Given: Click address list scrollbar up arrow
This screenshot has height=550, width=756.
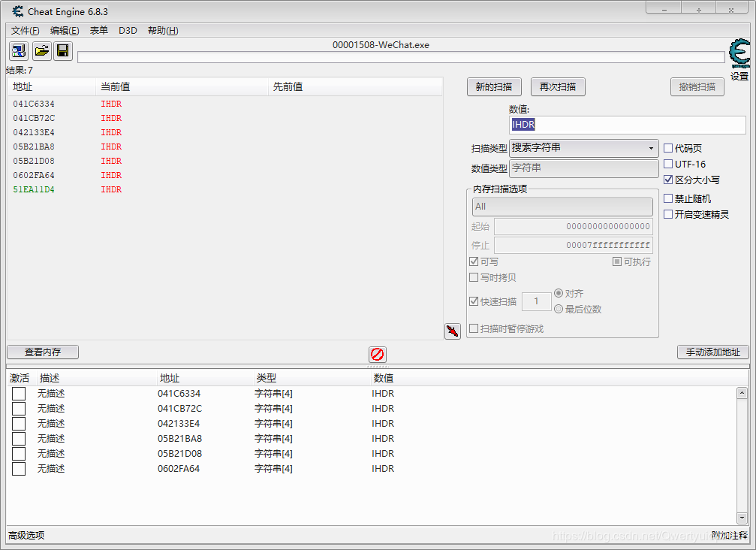Looking at the screenshot, I should 742,393.
